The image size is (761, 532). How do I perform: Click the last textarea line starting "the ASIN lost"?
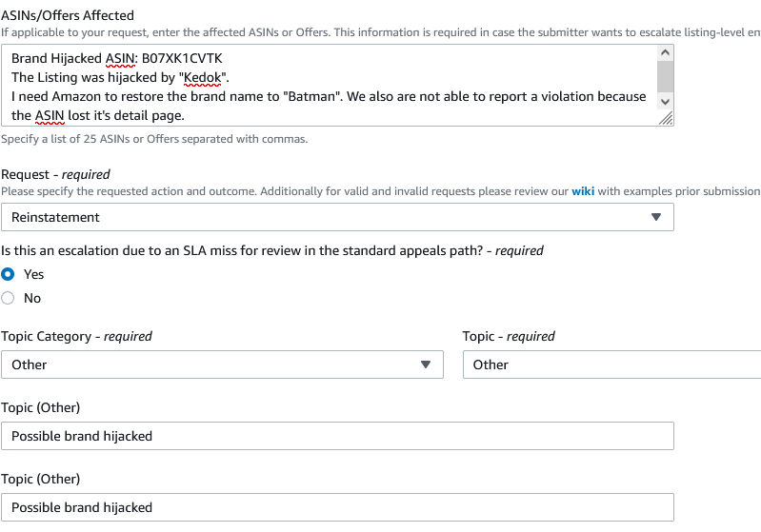point(95,115)
